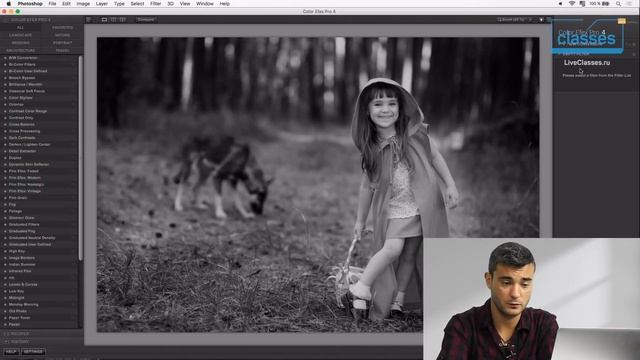Expand presets for Glamour Glow filter
The width and height of the screenshot is (640, 360).
(5, 218)
